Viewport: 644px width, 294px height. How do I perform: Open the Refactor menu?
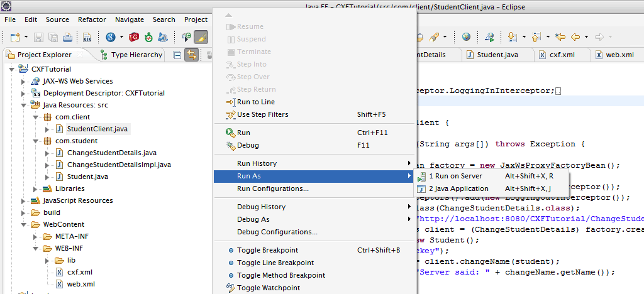pyautogui.click(x=92, y=19)
